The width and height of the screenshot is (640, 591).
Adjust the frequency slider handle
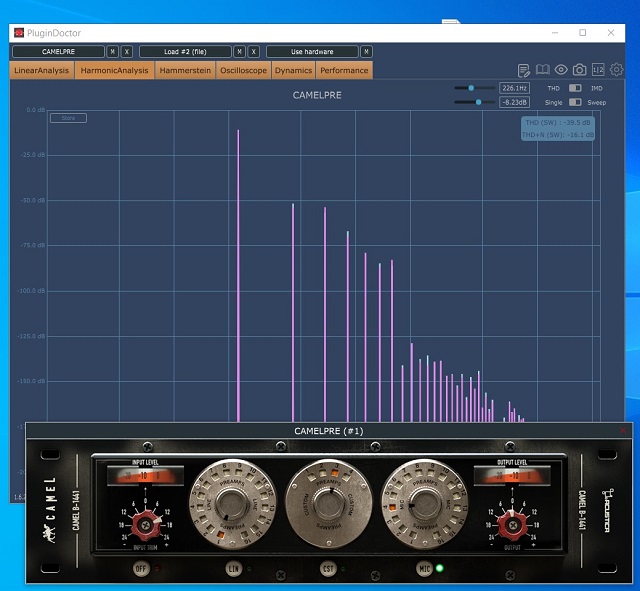(471, 88)
